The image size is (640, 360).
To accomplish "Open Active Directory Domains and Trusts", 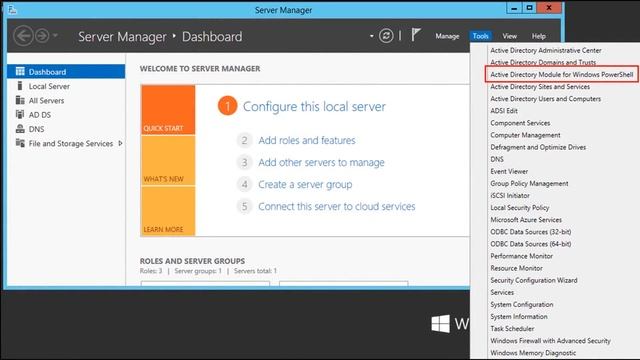I will point(543,62).
